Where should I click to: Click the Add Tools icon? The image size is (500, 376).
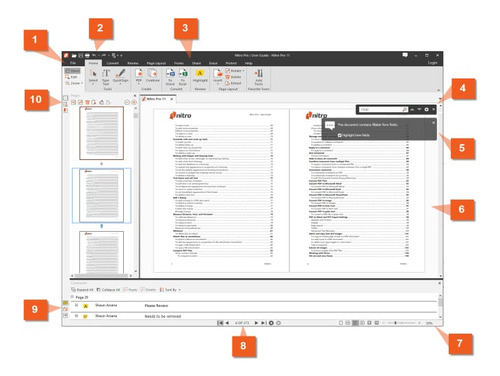(259, 73)
